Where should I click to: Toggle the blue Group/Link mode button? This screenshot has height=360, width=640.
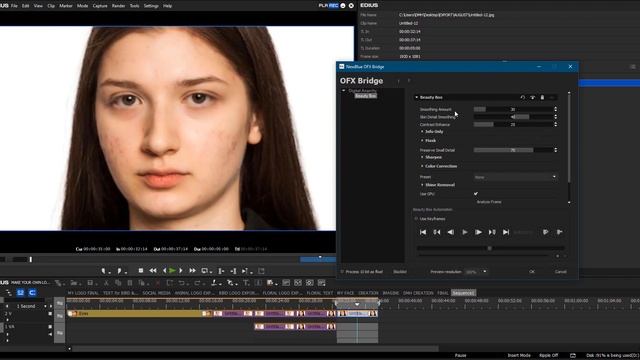tap(32, 293)
